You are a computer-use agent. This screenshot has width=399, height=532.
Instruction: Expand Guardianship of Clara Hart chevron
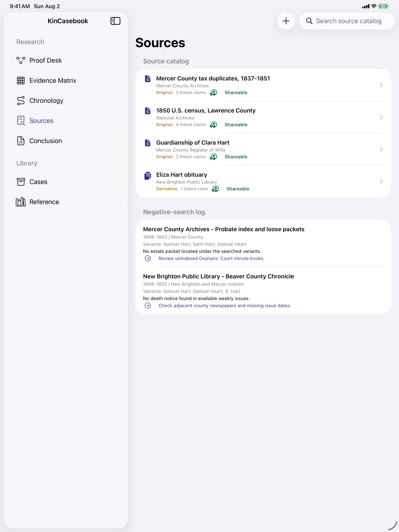click(381, 149)
